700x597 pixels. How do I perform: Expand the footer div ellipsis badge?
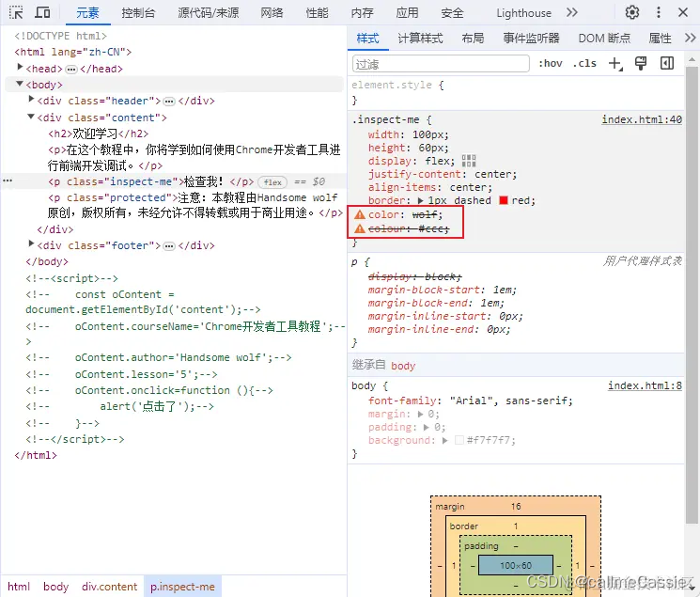(x=169, y=246)
